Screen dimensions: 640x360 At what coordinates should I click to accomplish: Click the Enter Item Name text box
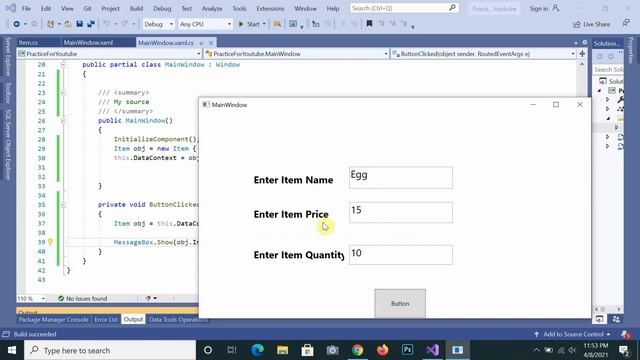click(x=400, y=178)
